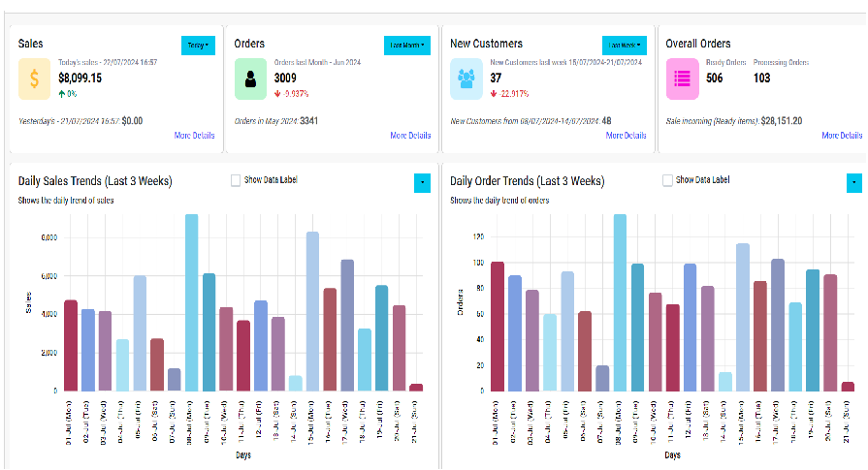
Task: Enable Show Data Label for Daily Order Trends
Action: [667, 180]
